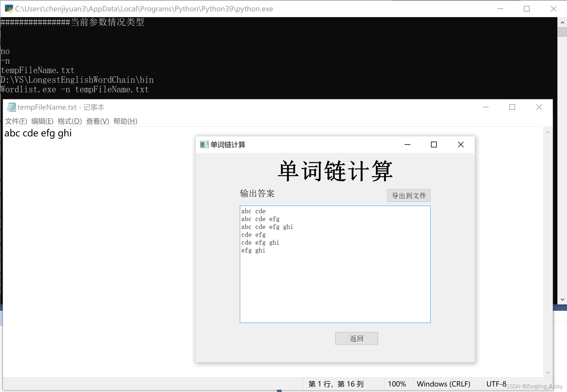Click the 'tempFileName.txt' console line
Viewport: 567px width, 392px height.
(38, 70)
